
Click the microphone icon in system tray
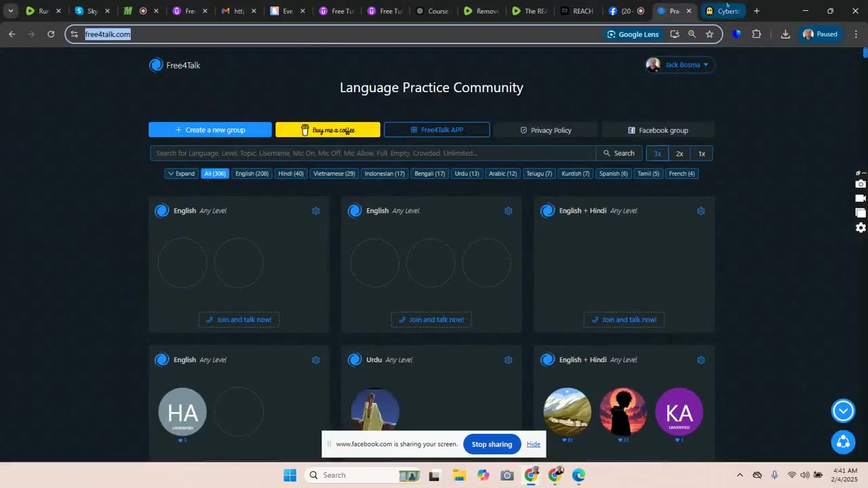point(774,475)
